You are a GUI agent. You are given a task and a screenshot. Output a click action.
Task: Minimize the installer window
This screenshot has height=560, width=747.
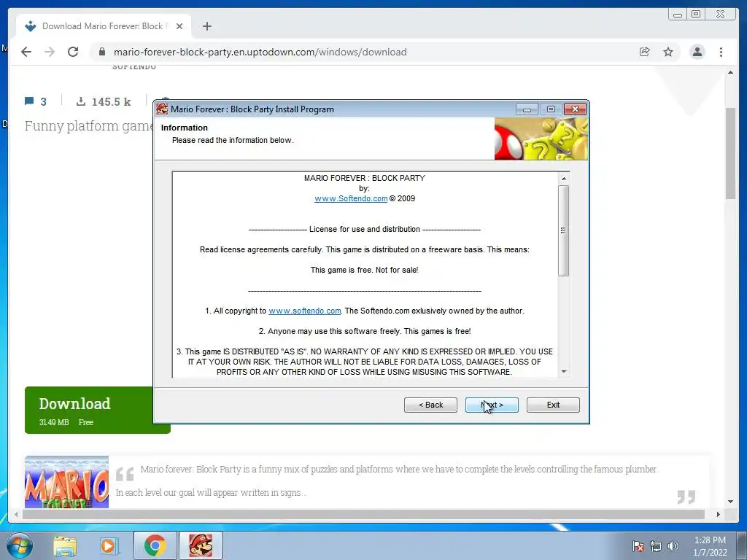(527, 109)
